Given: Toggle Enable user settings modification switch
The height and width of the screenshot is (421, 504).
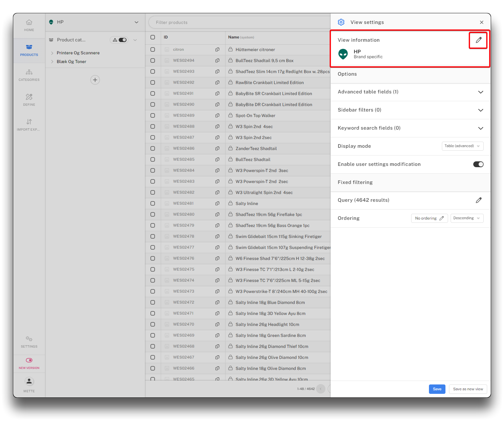Looking at the screenshot, I should 478,164.
